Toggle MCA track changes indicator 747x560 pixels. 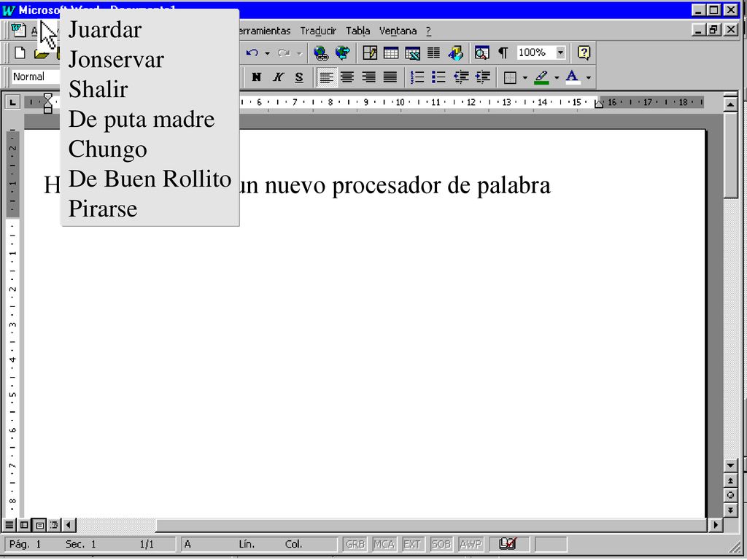point(384,544)
